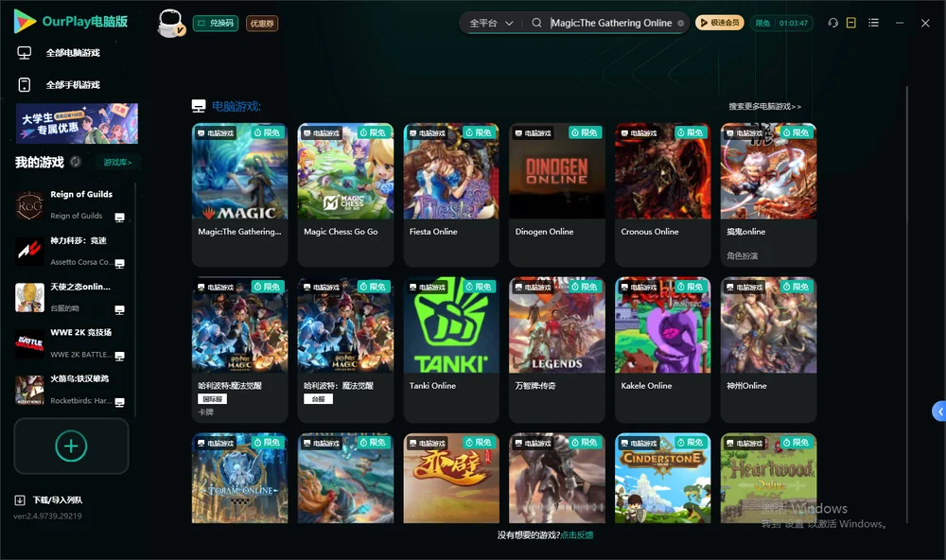Click the 优惠券 coupon button
The image size is (946, 560).
[x=262, y=23]
